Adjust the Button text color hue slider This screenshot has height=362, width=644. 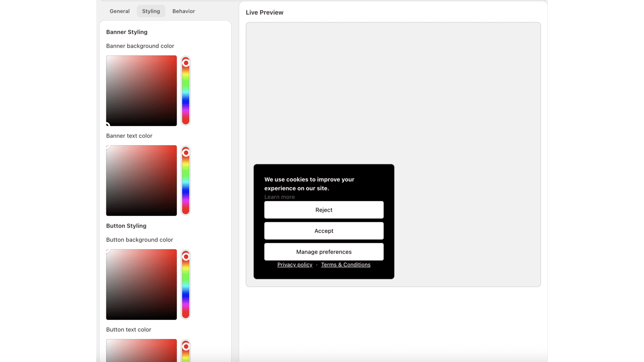click(x=186, y=351)
